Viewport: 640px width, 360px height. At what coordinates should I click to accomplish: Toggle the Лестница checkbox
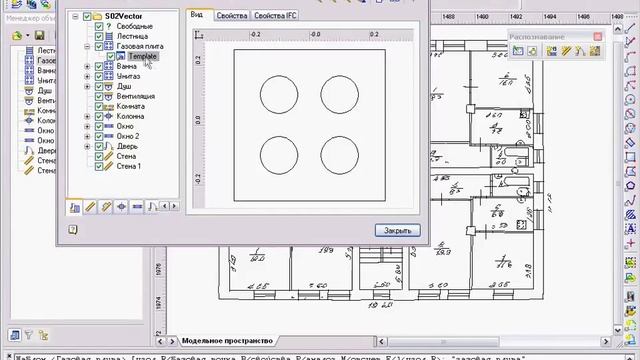pos(99,36)
